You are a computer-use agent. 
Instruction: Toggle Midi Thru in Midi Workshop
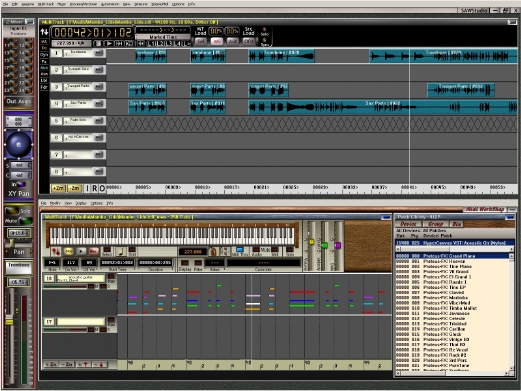pos(240,251)
